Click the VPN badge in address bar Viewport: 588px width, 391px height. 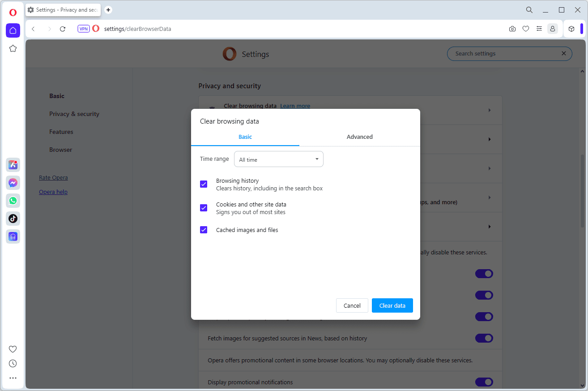84,29
